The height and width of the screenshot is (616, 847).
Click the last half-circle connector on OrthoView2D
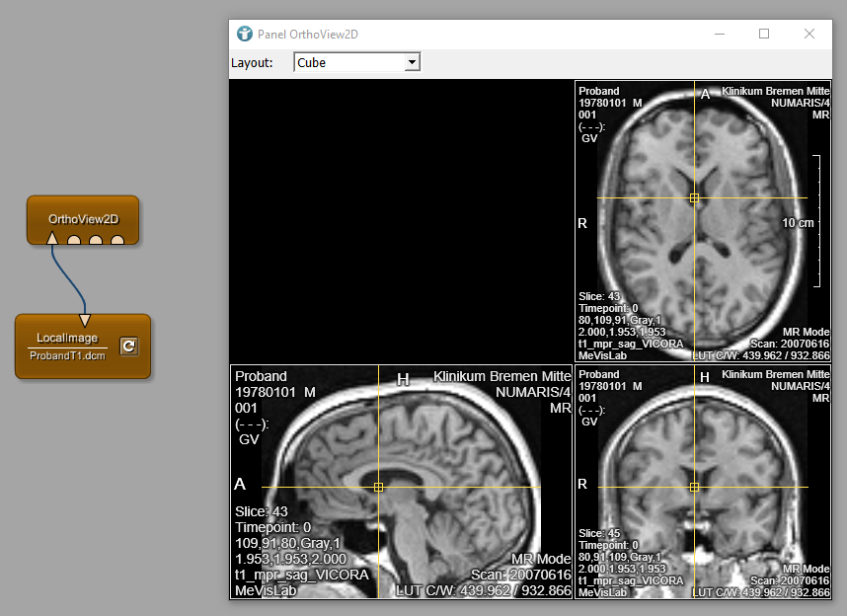point(117,240)
